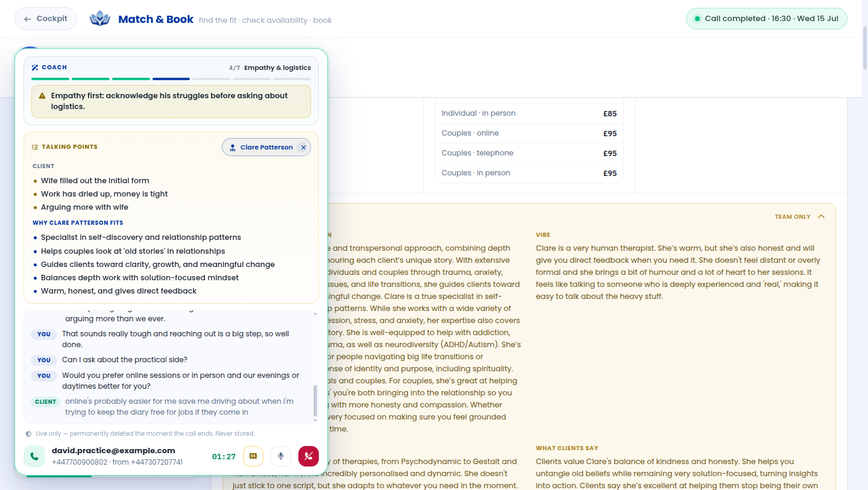
Task: Click 'Specialist in self-discovery' talking point
Action: [x=141, y=237]
